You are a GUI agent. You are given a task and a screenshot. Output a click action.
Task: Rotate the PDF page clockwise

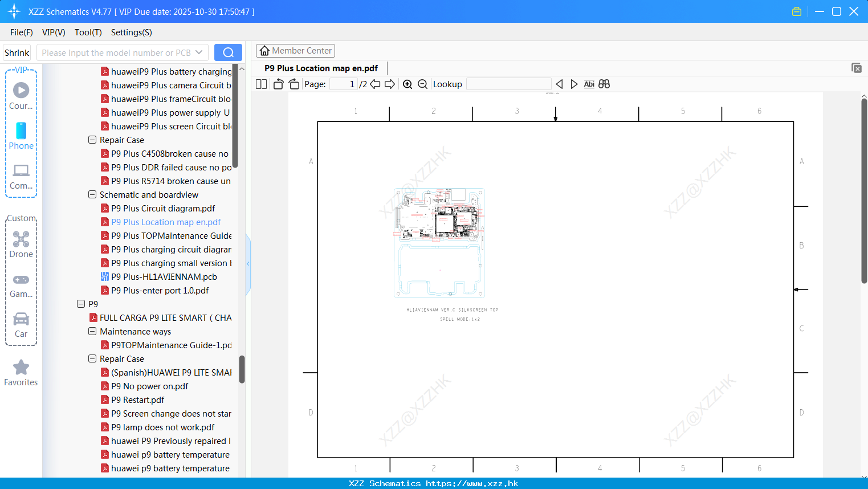click(294, 84)
